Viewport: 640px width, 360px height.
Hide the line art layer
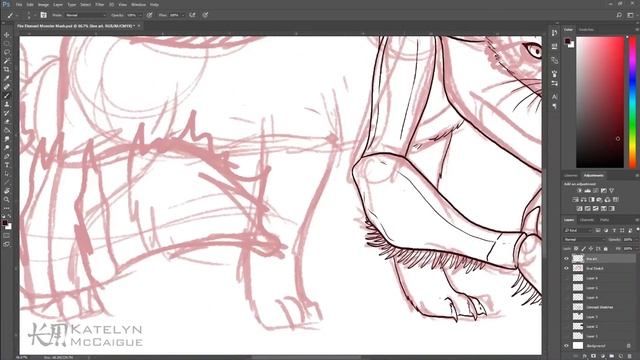click(566, 259)
